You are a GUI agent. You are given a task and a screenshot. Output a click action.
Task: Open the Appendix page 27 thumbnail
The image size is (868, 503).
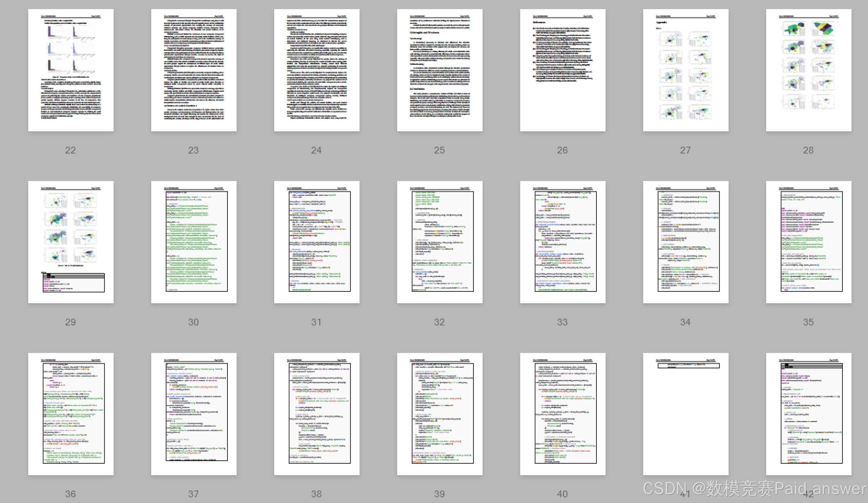(686, 70)
